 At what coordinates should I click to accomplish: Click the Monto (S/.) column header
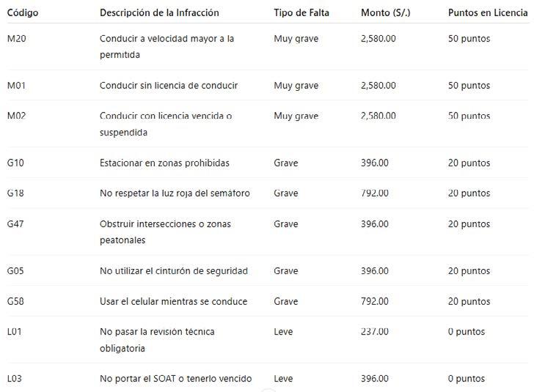pos(386,13)
